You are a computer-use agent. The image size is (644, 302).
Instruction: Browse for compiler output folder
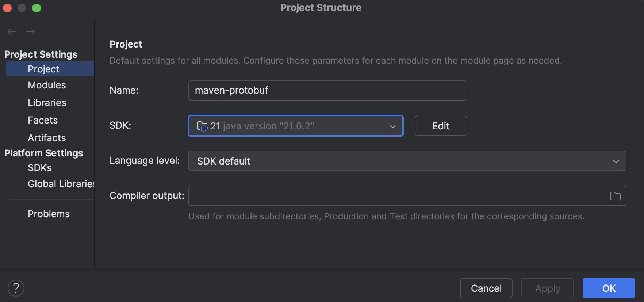coord(615,196)
